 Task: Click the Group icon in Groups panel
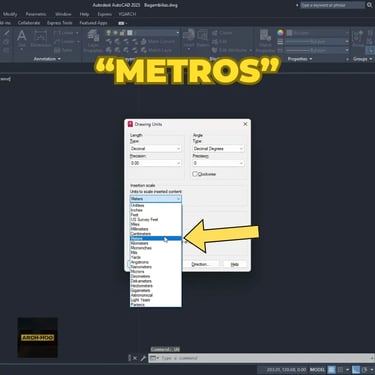tap(358, 37)
